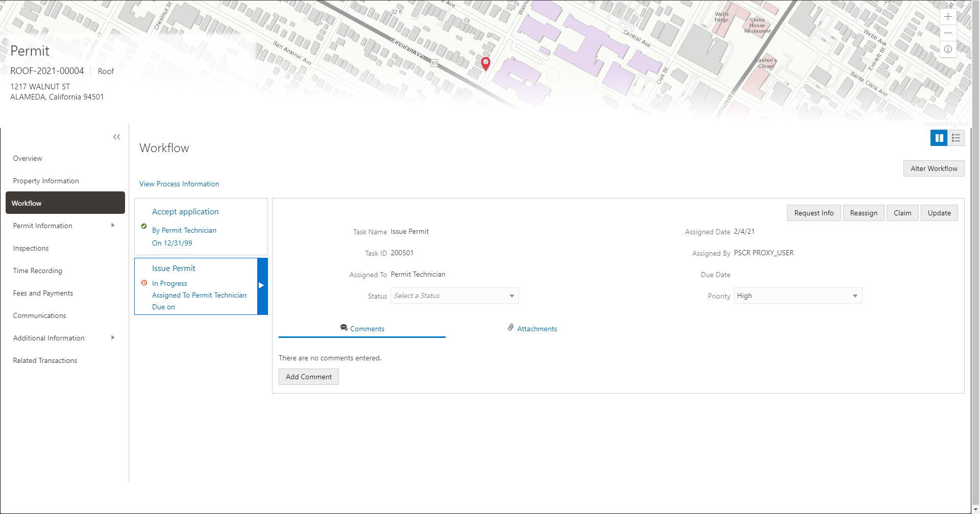Open the View Process Information link
The width and height of the screenshot is (980, 514).
(x=179, y=184)
